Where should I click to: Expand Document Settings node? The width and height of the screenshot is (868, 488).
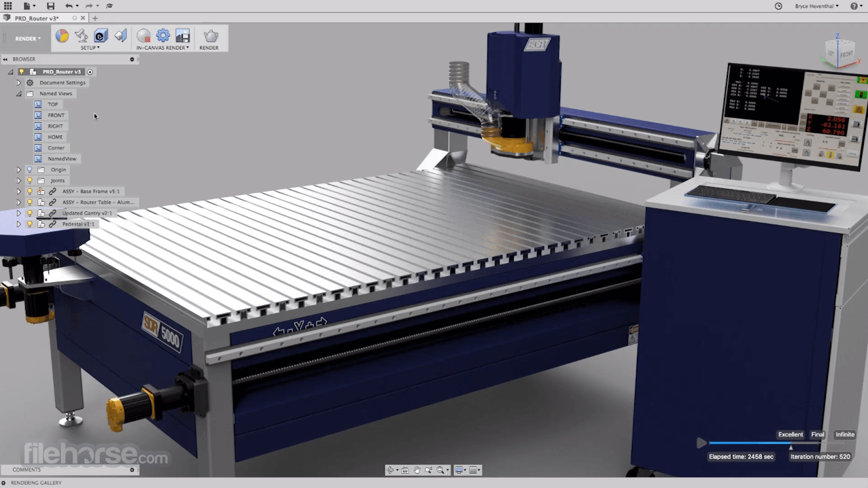[x=18, y=83]
